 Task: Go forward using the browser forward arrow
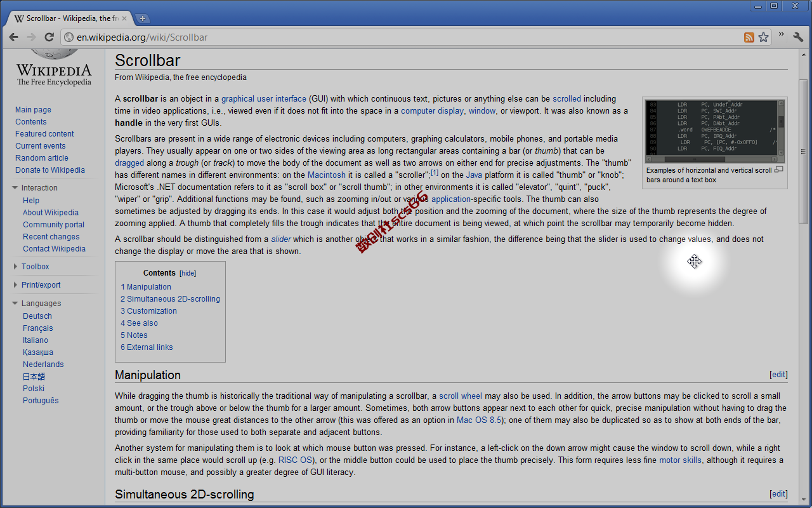pos(31,37)
